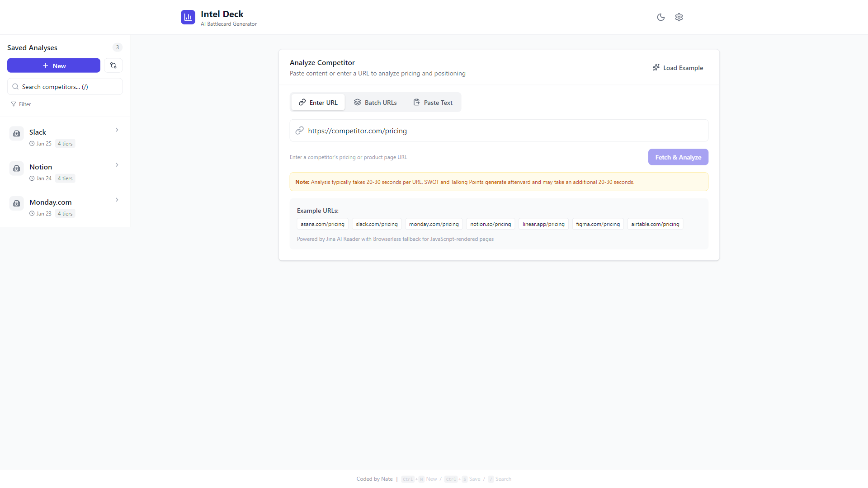Click the compare analyses icon button

tap(113, 66)
